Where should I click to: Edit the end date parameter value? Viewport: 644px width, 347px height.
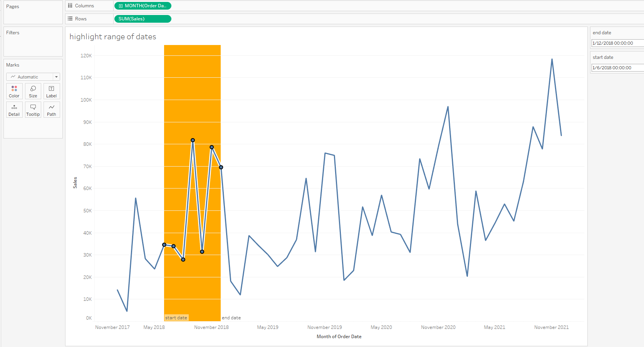[x=616, y=43]
